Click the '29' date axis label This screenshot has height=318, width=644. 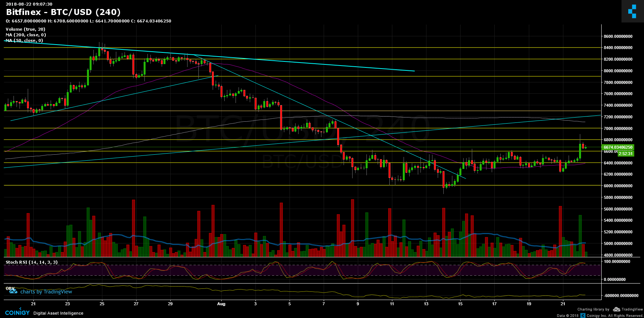coord(170,304)
